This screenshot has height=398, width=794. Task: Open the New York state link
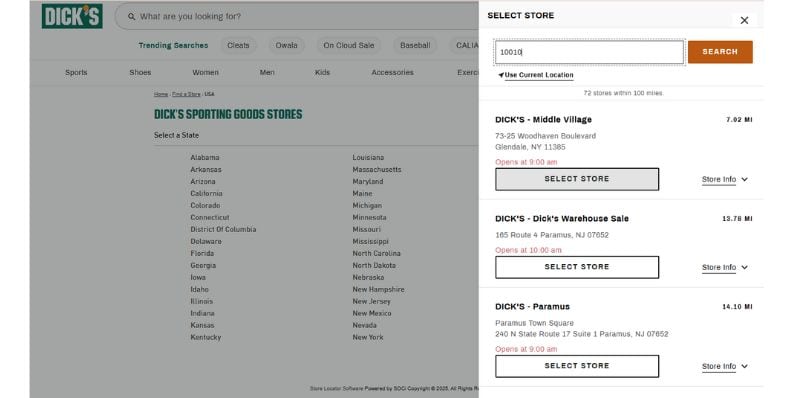[x=368, y=337]
